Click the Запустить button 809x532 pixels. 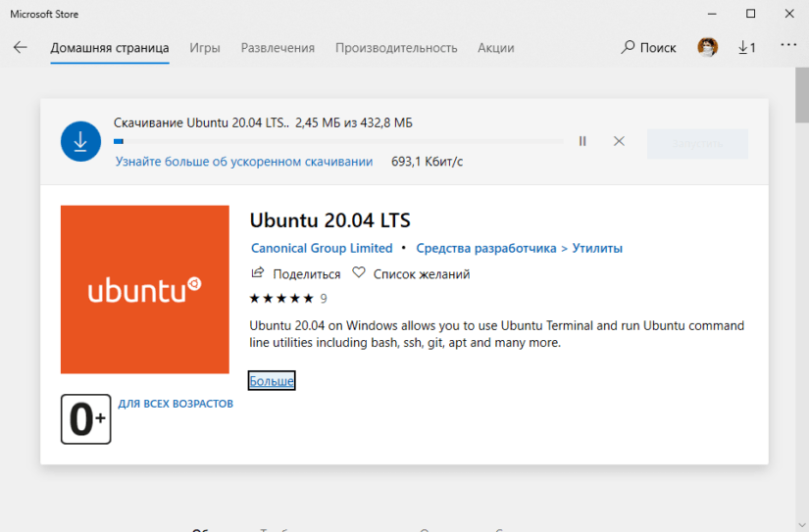697,144
